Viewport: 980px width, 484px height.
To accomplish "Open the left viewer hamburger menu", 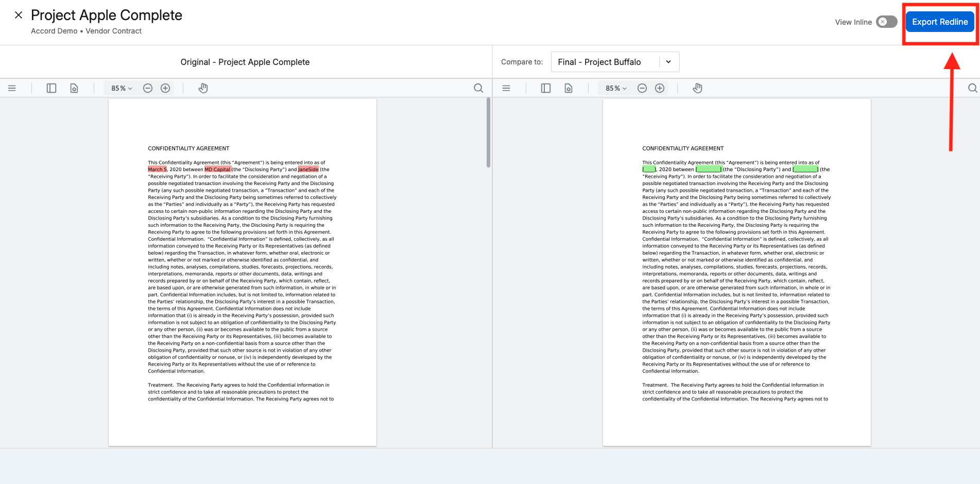I will 12,88.
